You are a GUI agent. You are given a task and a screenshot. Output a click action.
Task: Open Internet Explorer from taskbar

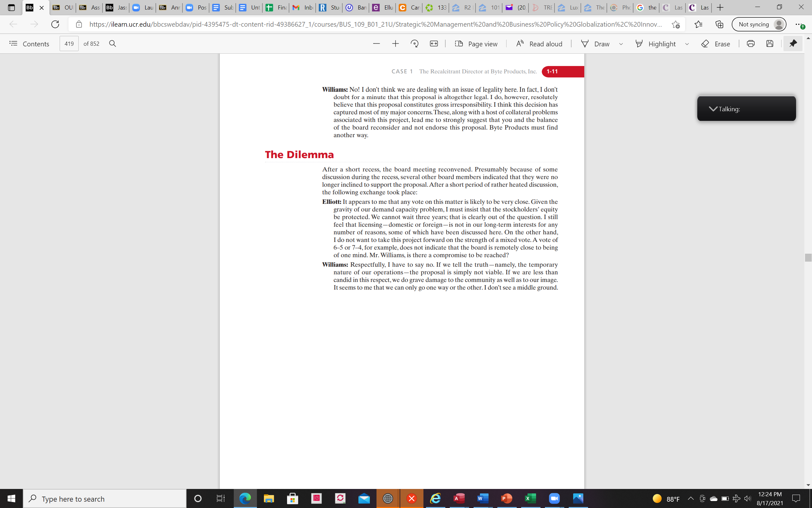(435, 498)
